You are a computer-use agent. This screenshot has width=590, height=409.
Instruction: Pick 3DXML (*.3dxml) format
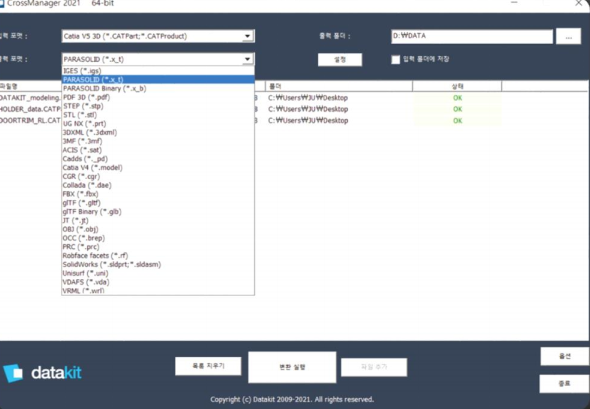click(158, 132)
